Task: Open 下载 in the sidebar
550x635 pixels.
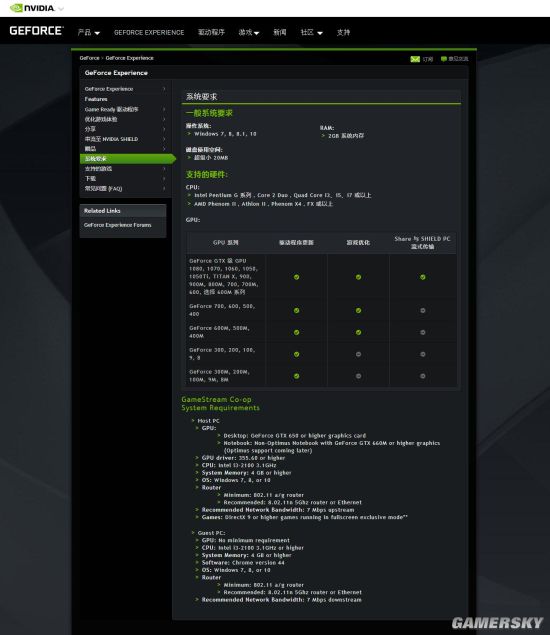Action: (90, 179)
